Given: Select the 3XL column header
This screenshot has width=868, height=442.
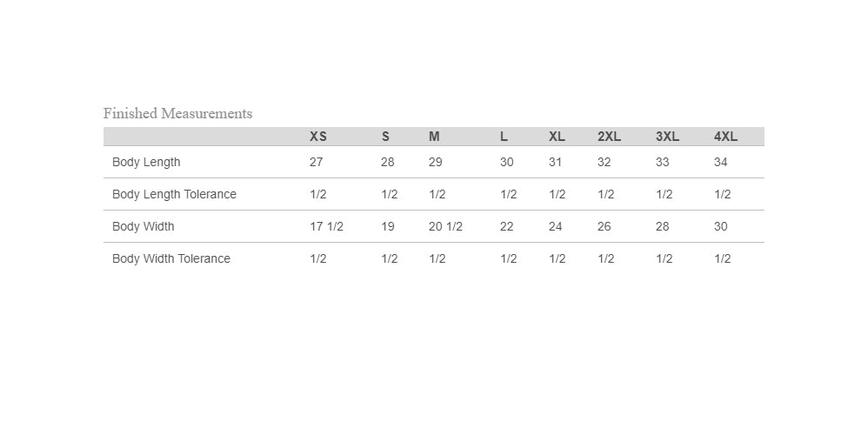Looking at the screenshot, I should point(668,137).
